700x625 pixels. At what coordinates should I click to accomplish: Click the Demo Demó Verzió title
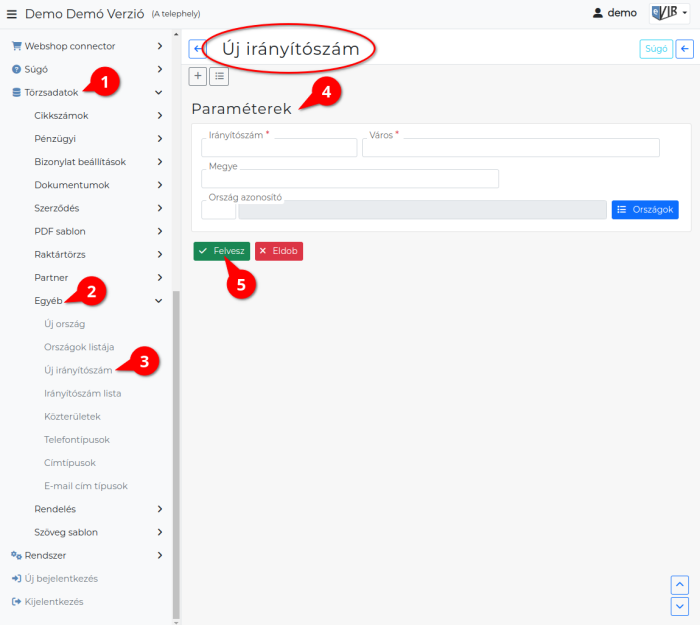click(x=84, y=14)
